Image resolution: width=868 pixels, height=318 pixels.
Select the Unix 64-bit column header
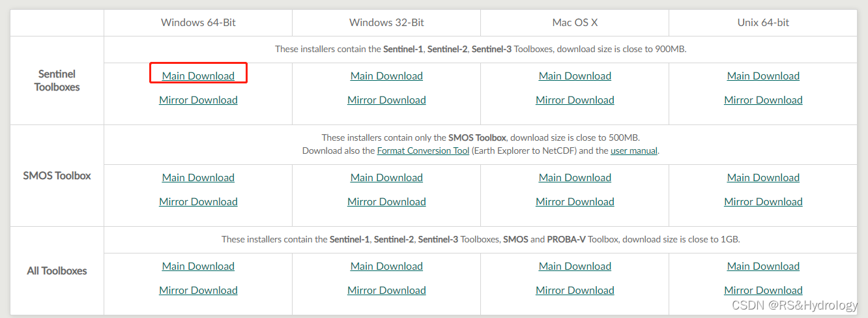pyautogui.click(x=763, y=22)
